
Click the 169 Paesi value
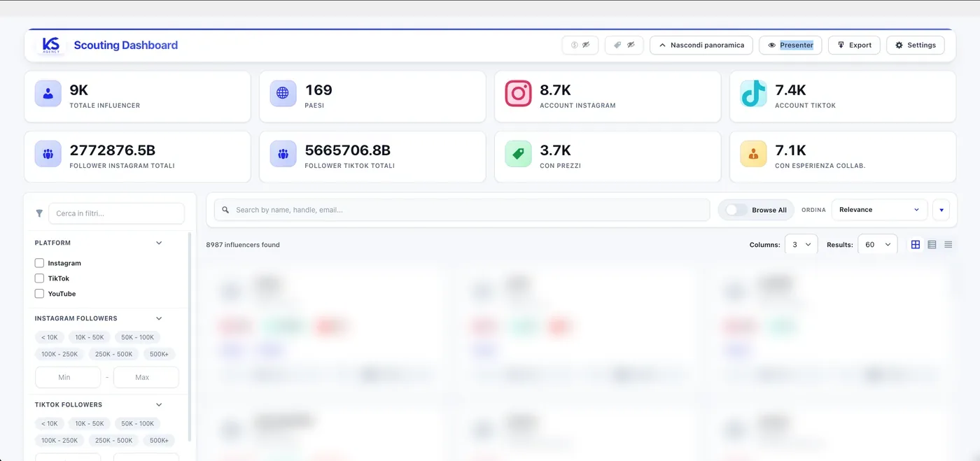tap(318, 90)
